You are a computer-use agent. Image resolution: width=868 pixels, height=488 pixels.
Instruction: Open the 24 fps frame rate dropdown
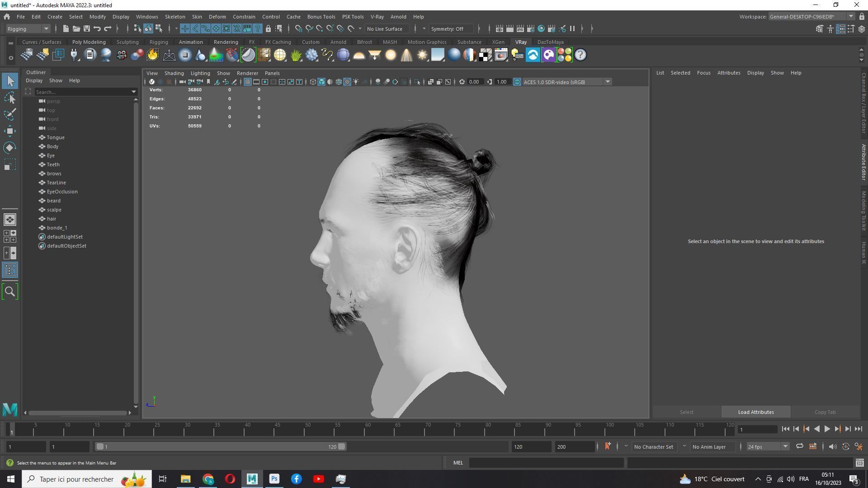coord(767,447)
